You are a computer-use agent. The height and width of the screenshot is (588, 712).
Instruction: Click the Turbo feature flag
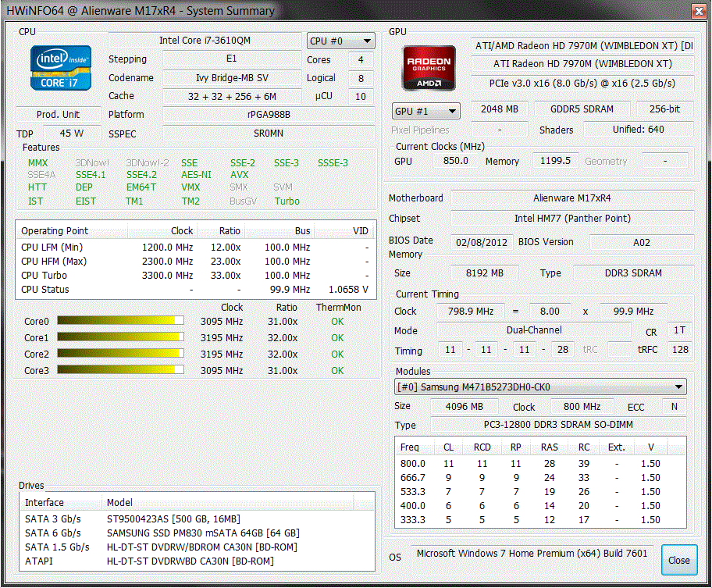(x=287, y=201)
